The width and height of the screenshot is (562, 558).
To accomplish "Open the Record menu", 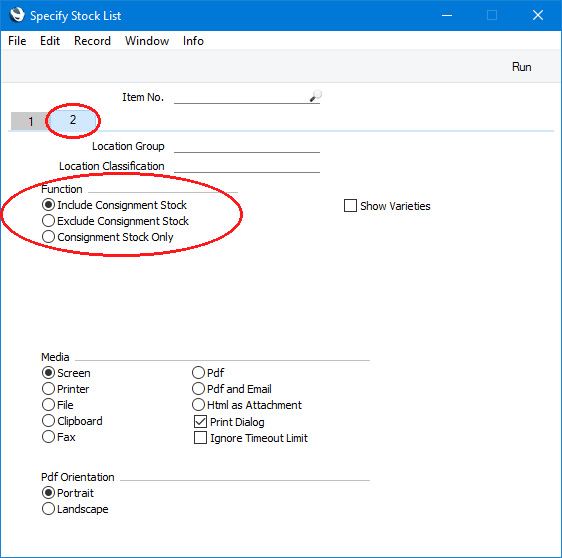I will [92, 41].
